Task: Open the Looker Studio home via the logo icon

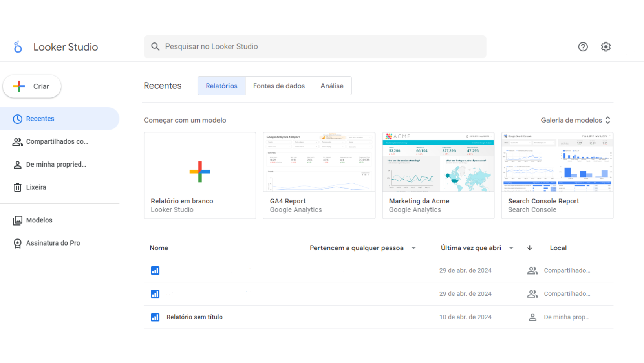Action: 18,46
